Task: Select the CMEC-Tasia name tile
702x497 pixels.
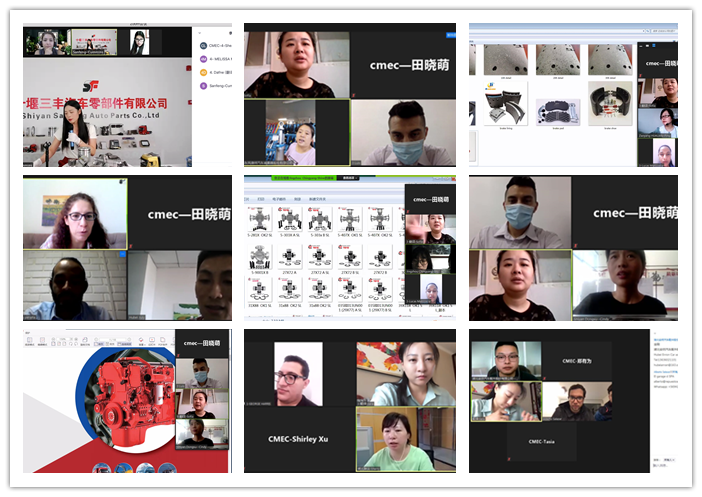Action: point(542,441)
